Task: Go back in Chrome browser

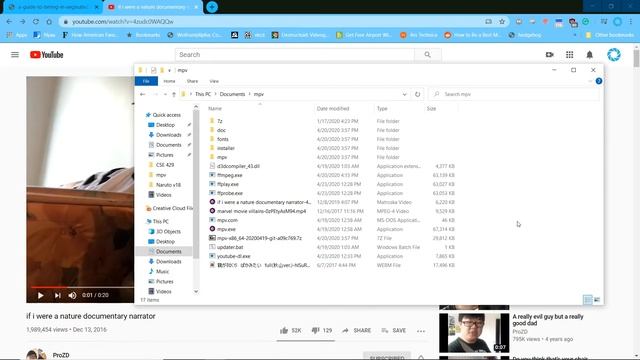Action: (x=9, y=22)
